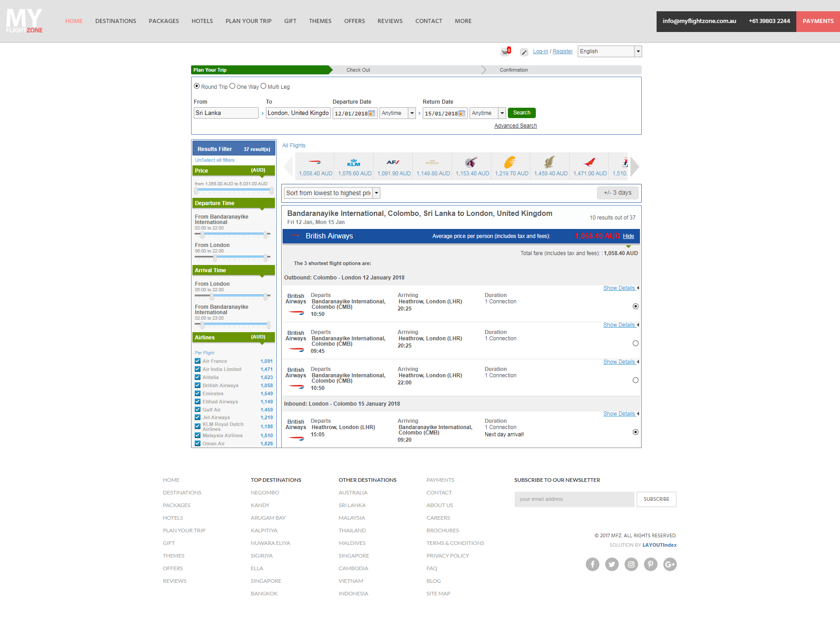
Task: Choose Qatar Airways logo in fare strip
Action: point(471,163)
